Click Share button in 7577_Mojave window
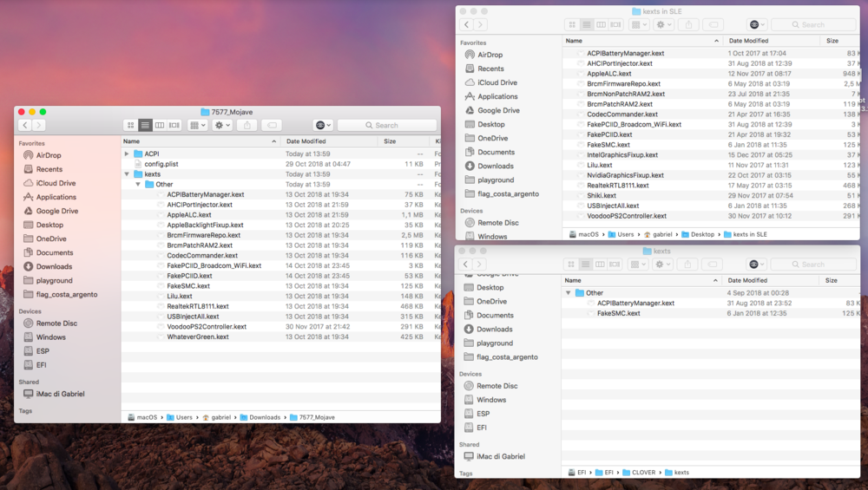868x490 pixels. pos(247,126)
